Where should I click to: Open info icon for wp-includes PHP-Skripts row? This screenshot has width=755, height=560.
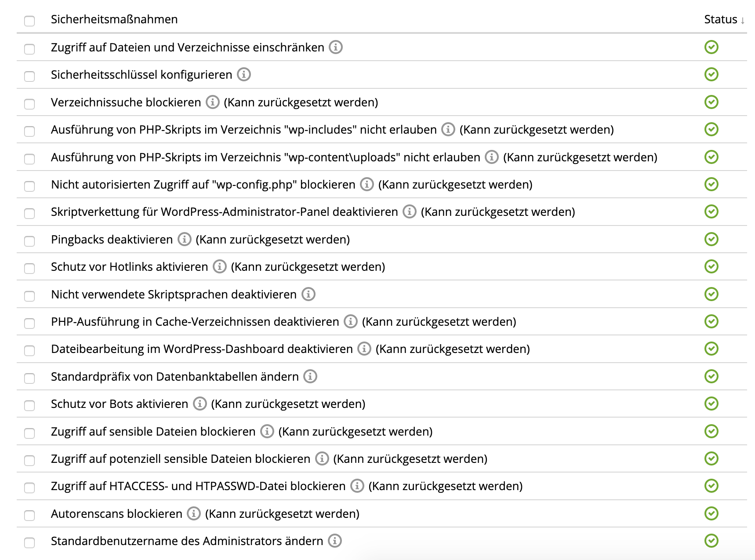click(x=448, y=129)
